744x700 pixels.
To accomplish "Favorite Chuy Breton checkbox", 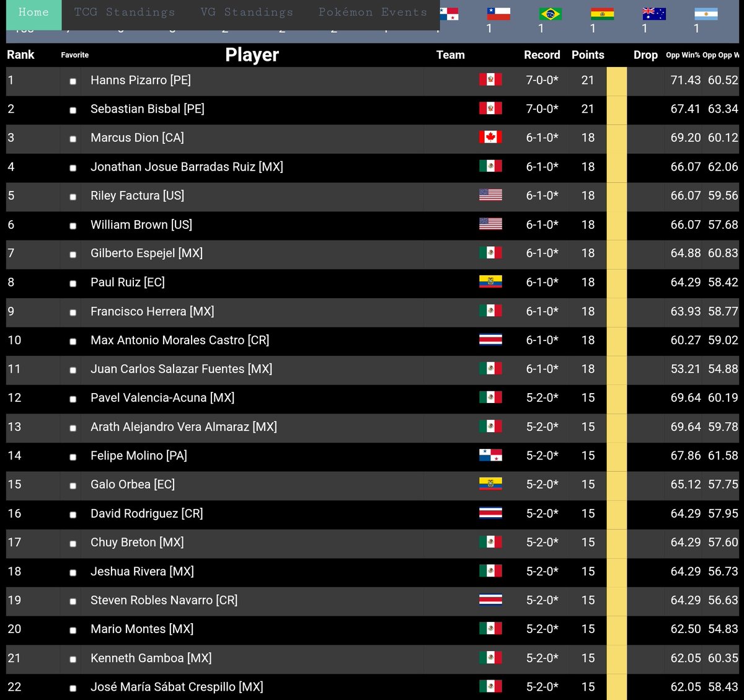I will (73, 544).
